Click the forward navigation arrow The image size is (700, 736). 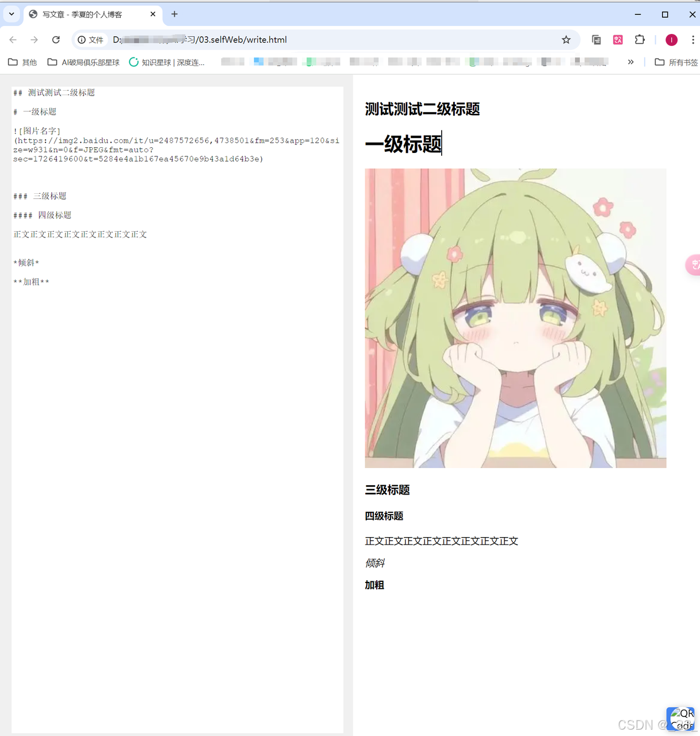pyautogui.click(x=34, y=40)
